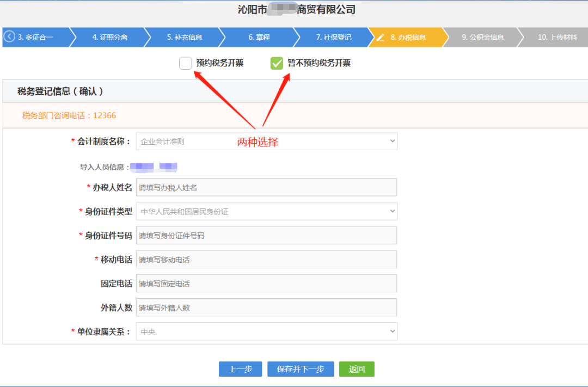
Task: Click the 办税人姓名 input field
Action: point(267,187)
